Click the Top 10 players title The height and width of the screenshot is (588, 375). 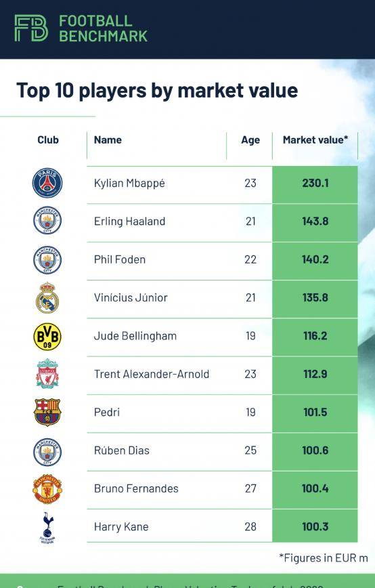157,90
